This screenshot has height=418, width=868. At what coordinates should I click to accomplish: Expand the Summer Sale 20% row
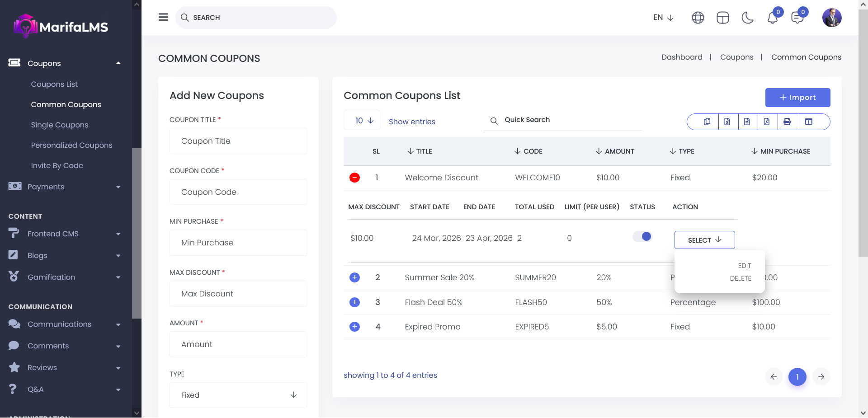click(x=355, y=277)
